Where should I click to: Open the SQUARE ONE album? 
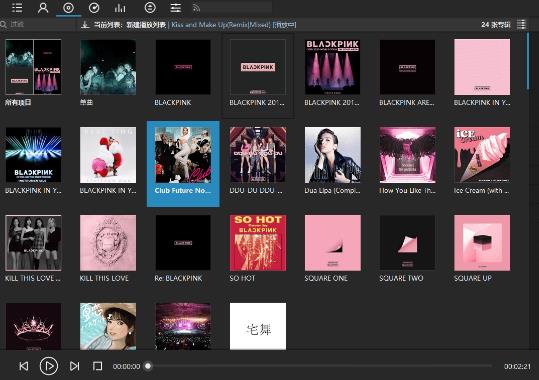[x=333, y=243]
